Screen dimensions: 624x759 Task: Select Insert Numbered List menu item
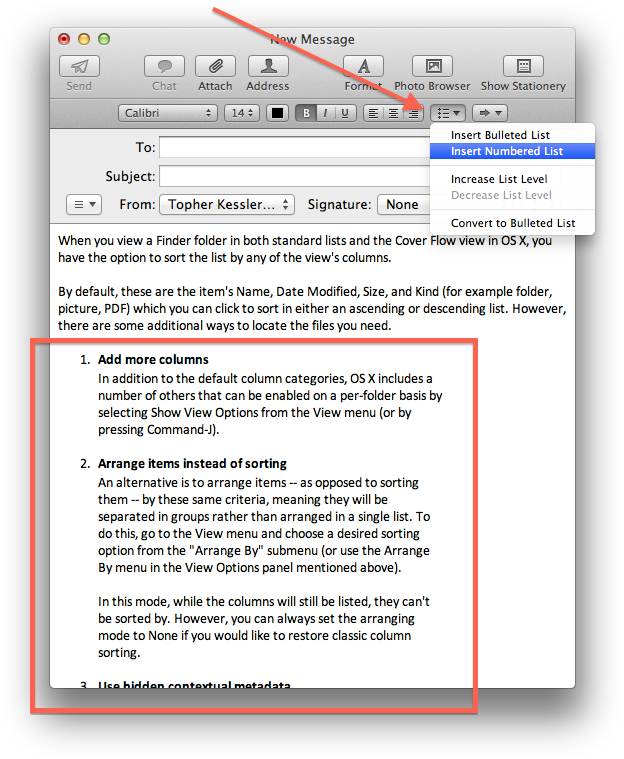tap(507, 151)
